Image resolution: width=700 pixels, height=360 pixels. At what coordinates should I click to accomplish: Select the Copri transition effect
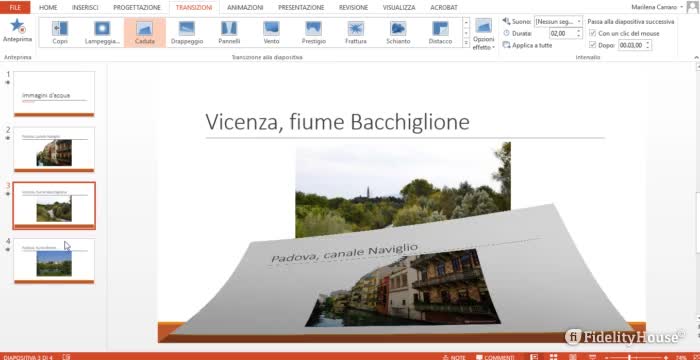(x=60, y=32)
